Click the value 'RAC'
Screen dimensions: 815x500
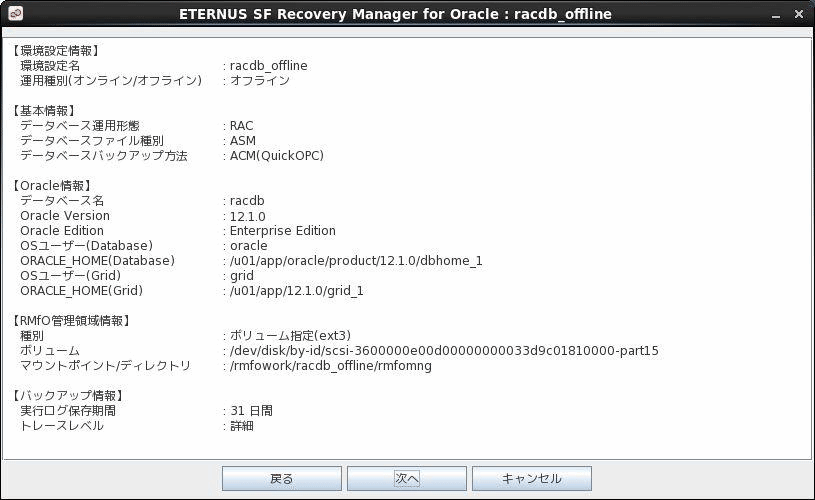241,126
